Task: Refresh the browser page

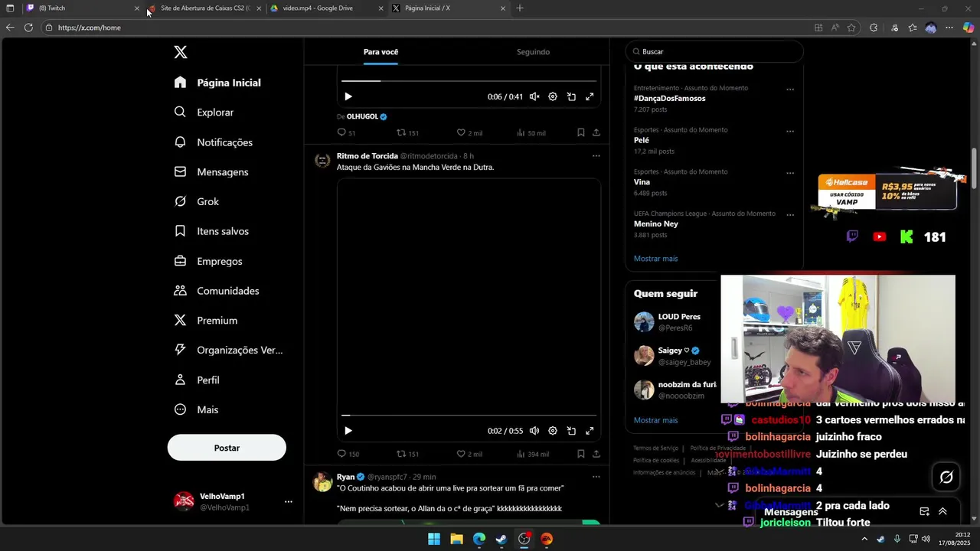Action: click(x=28, y=28)
